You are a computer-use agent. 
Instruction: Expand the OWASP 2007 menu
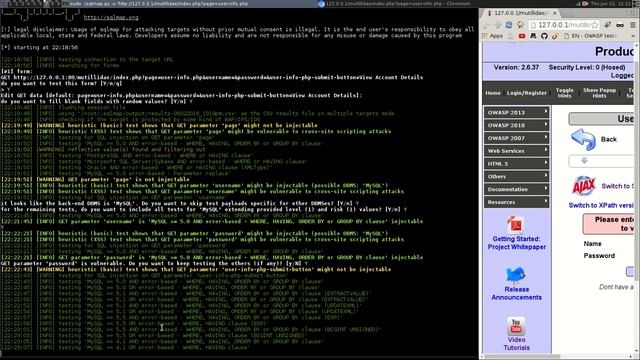point(516,138)
